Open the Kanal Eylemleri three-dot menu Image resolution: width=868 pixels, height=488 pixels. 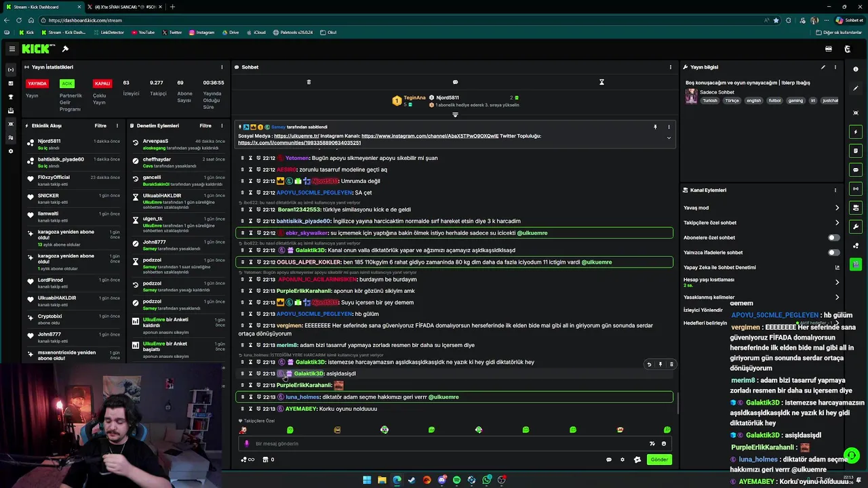point(835,190)
